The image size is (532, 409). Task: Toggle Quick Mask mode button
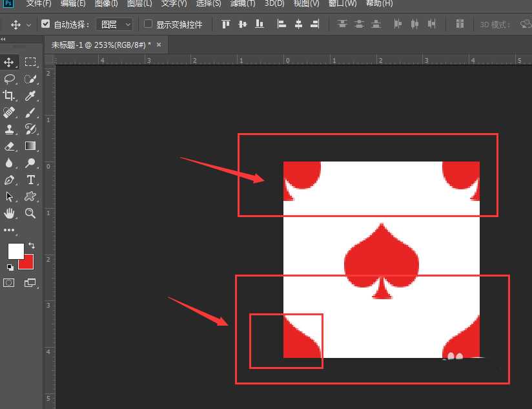(9, 283)
